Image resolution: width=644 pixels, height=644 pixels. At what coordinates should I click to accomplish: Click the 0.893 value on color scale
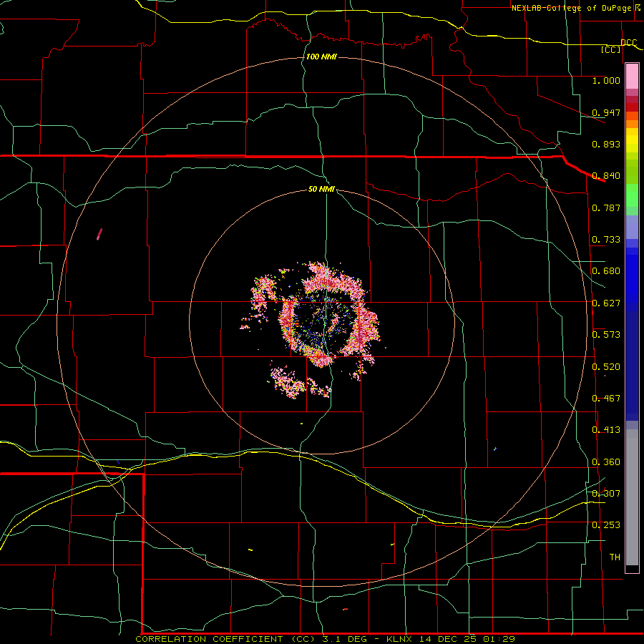[606, 144]
